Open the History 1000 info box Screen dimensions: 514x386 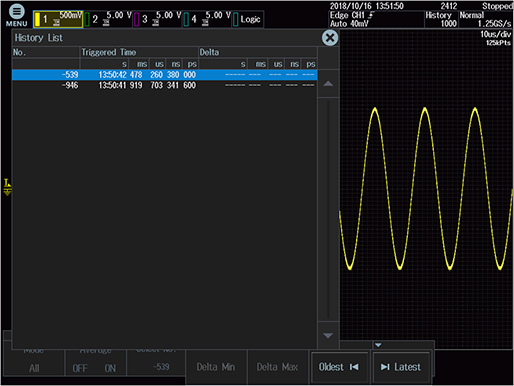(441, 19)
